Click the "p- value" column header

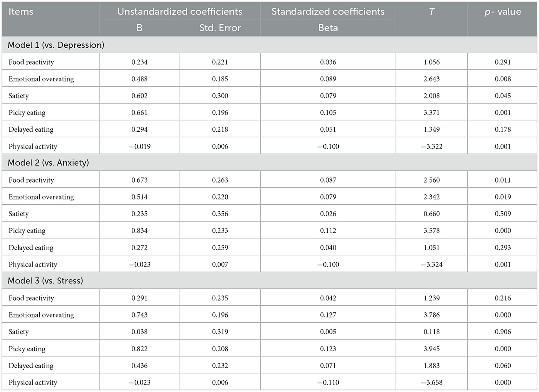tap(503, 12)
